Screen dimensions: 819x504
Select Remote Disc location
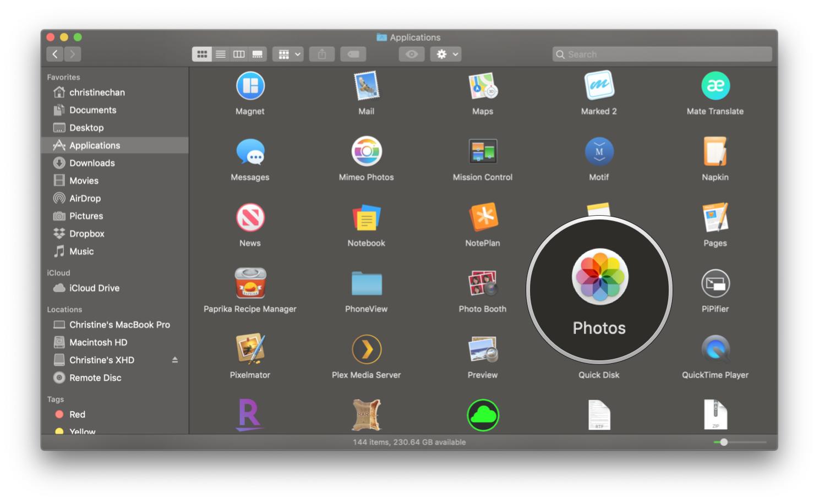coord(114,377)
